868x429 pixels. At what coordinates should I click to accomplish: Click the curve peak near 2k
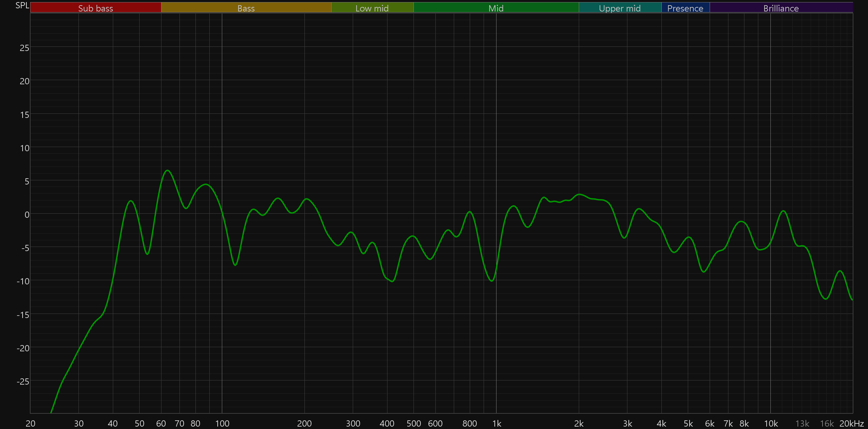tap(579, 194)
